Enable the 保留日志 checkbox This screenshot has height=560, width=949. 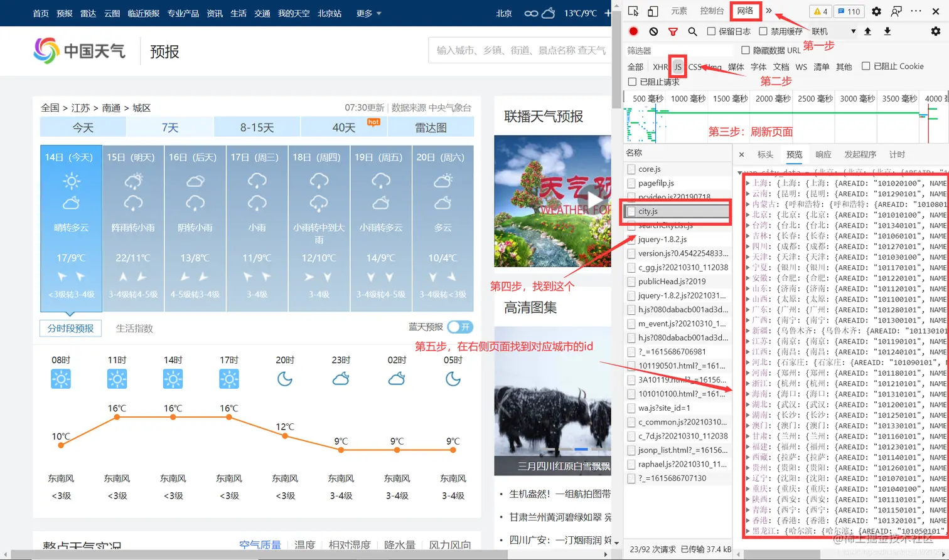(710, 31)
